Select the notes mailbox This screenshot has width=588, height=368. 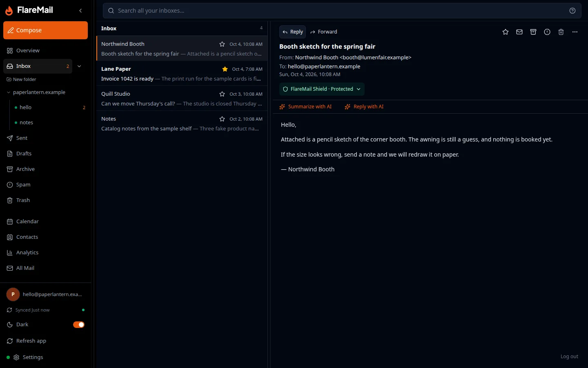50,123
